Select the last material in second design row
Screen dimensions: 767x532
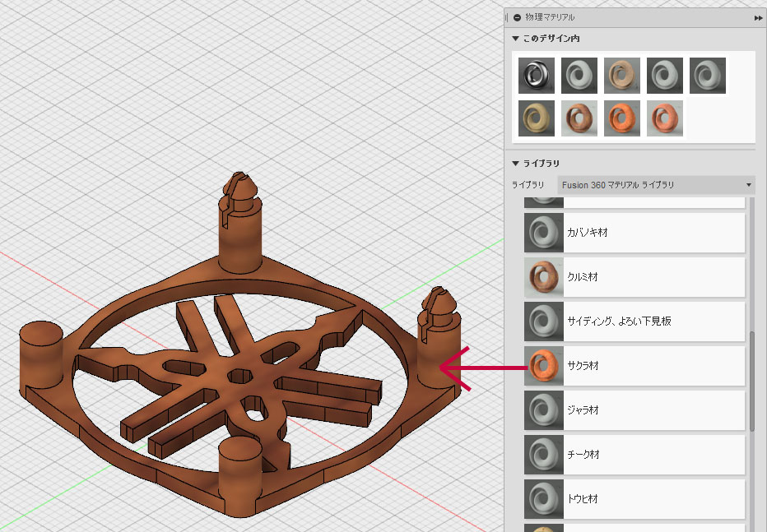coord(665,118)
